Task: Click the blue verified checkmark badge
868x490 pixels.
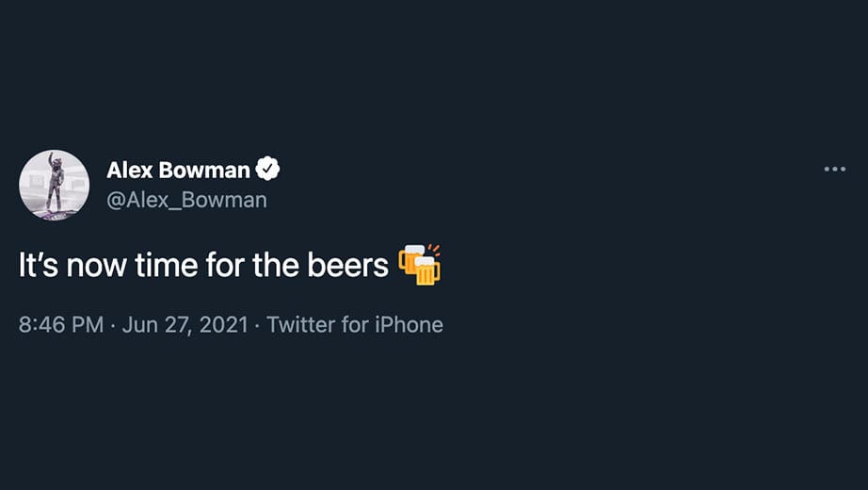Action: [267, 169]
